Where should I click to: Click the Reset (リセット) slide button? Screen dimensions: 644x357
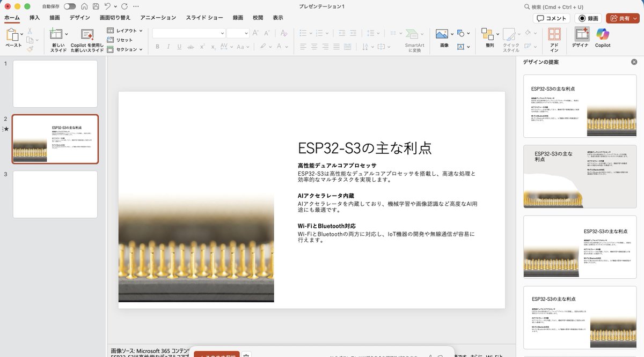click(x=120, y=40)
